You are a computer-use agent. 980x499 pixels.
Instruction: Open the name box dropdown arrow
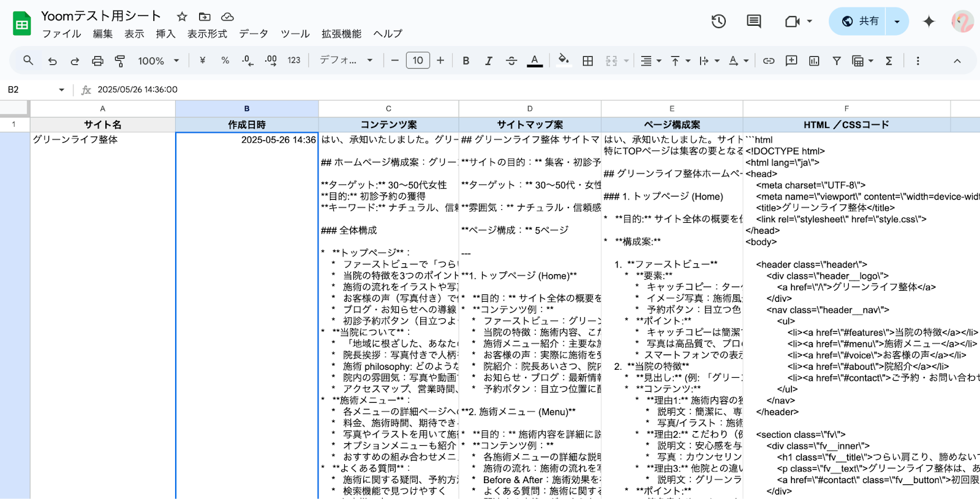coord(61,90)
